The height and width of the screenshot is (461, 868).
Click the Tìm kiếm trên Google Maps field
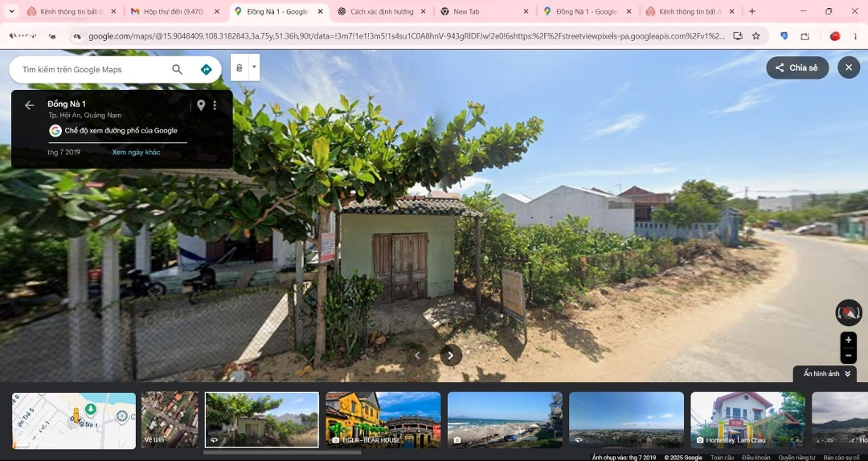(92, 69)
